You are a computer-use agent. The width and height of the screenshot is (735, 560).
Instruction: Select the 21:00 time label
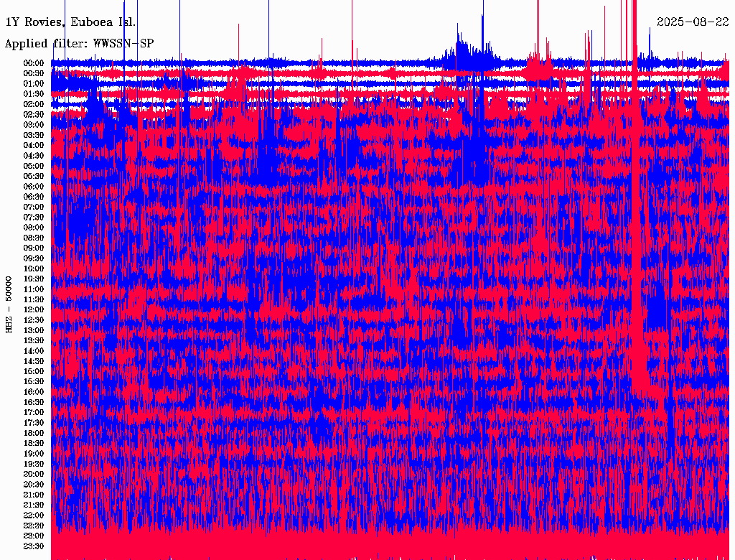coord(34,495)
